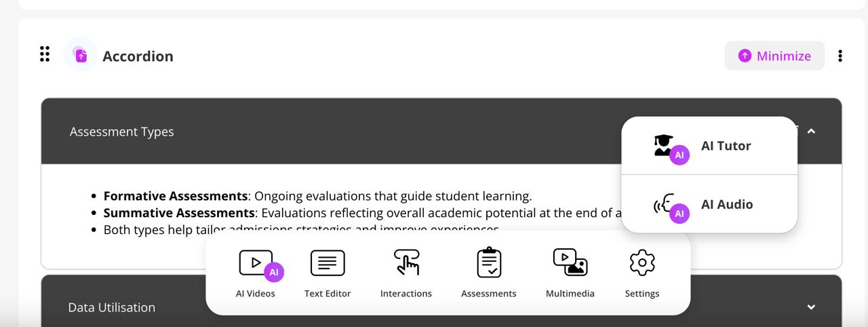Click the six-dot drag handle beside Accordion
868x327 pixels.
tap(45, 54)
